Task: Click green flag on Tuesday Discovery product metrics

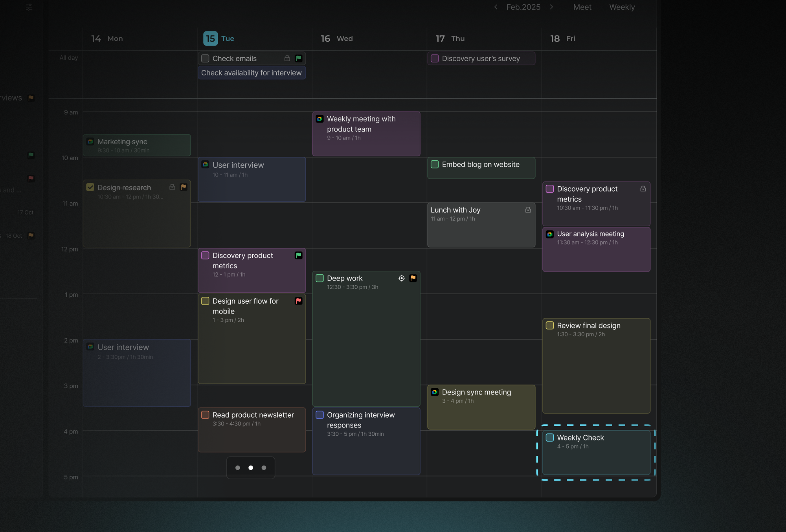Action: click(299, 255)
